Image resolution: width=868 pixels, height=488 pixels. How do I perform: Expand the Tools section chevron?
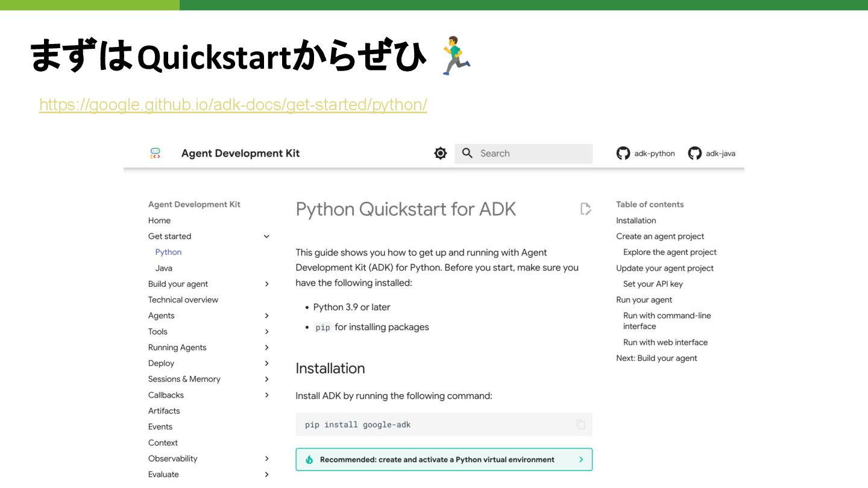[x=266, y=331]
